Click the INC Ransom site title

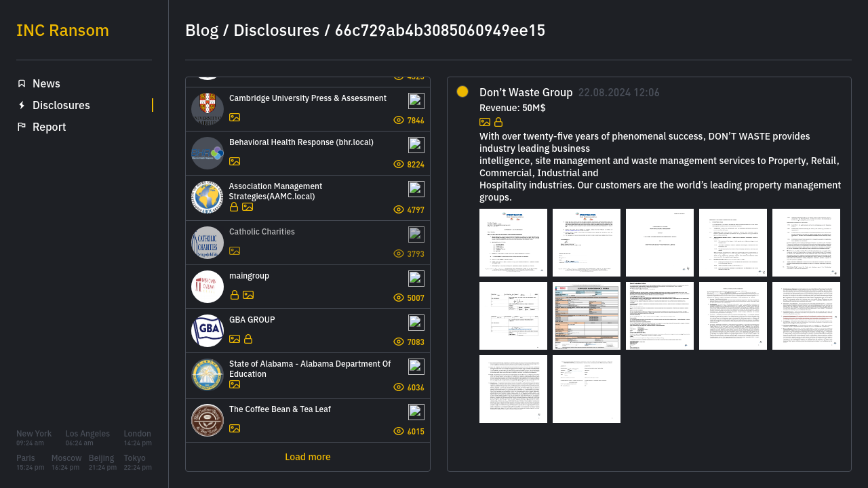(x=62, y=30)
